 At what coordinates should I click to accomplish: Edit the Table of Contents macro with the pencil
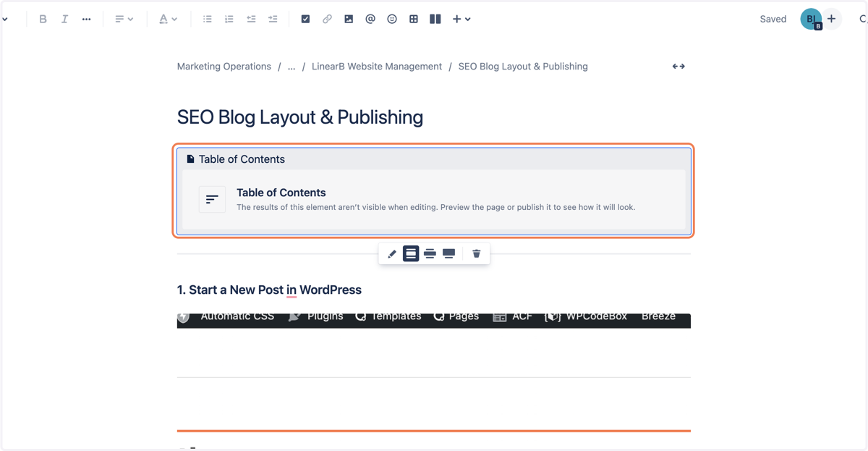[x=392, y=253]
